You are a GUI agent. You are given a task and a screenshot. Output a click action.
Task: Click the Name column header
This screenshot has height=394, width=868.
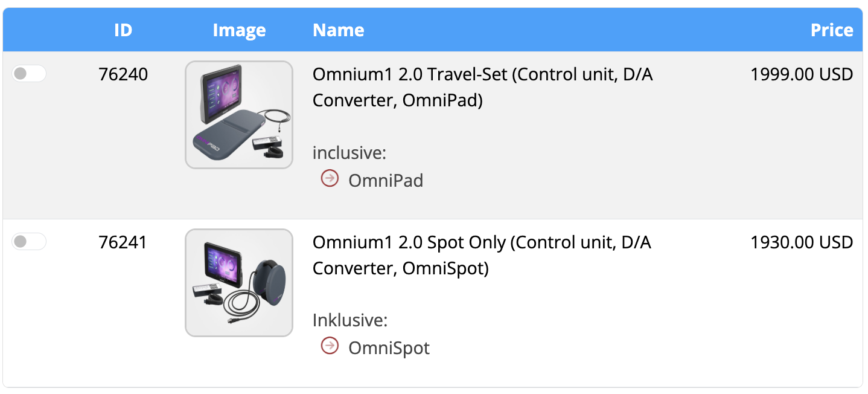click(338, 30)
